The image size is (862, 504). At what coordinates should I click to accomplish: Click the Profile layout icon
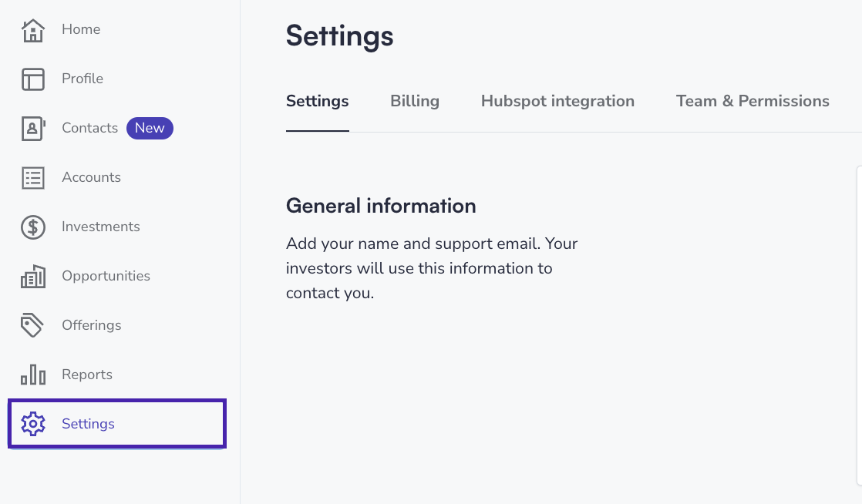click(33, 79)
